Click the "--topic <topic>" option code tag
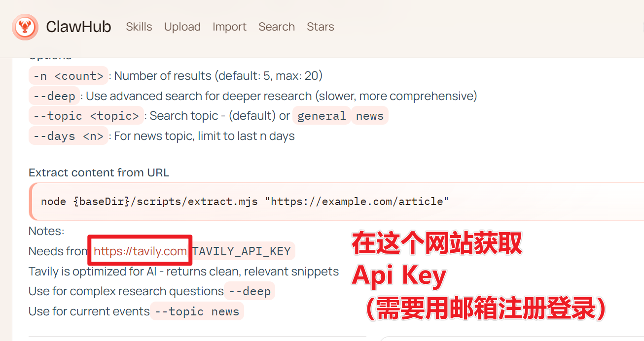644x341 pixels. pyautogui.click(x=86, y=116)
